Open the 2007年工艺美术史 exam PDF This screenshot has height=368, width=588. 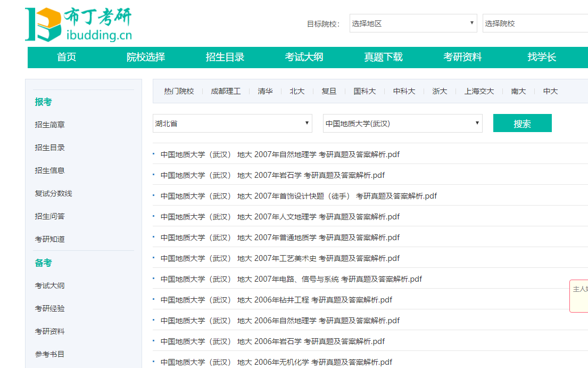[x=280, y=258]
